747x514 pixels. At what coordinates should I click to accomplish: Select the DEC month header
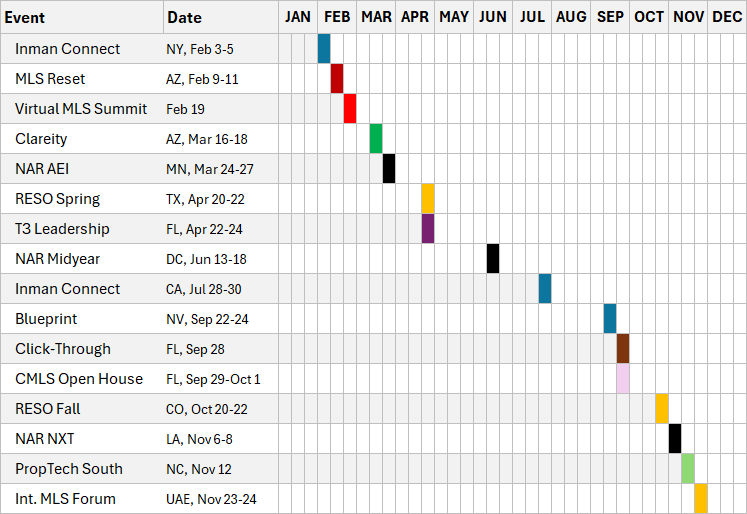click(727, 17)
